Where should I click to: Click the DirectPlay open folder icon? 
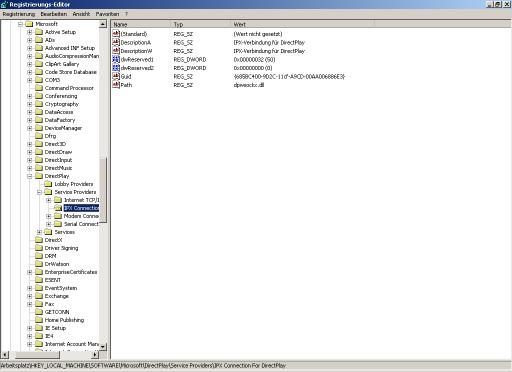click(x=39, y=176)
